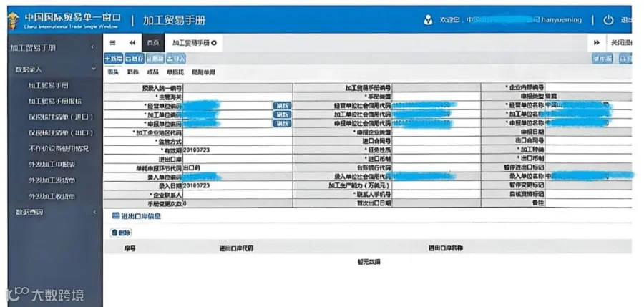The height and width of the screenshot is (307, 644).
Task: Open 保税核注清单（进口） in the sidebar
Action: click(61, 117)
